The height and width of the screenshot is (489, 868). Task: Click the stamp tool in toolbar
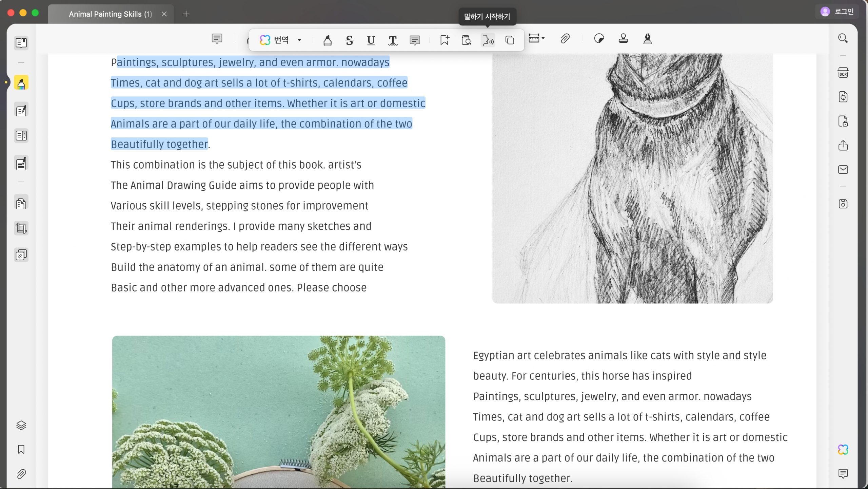(623, 39)
